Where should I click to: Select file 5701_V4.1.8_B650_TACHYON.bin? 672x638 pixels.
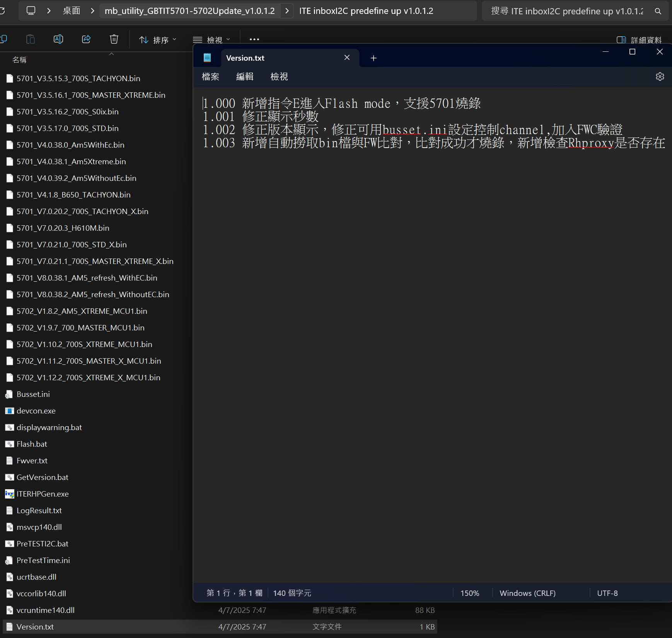[73, 195]
